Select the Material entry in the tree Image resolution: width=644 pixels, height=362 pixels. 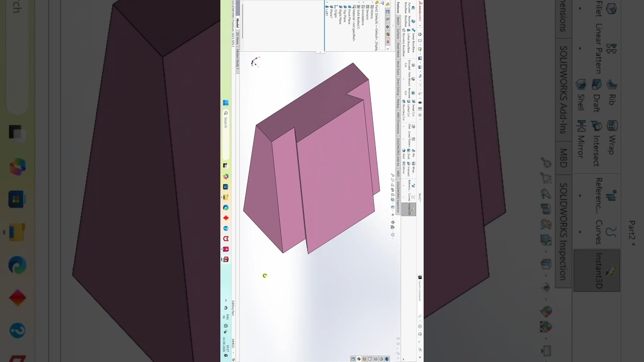coord(354,24)
